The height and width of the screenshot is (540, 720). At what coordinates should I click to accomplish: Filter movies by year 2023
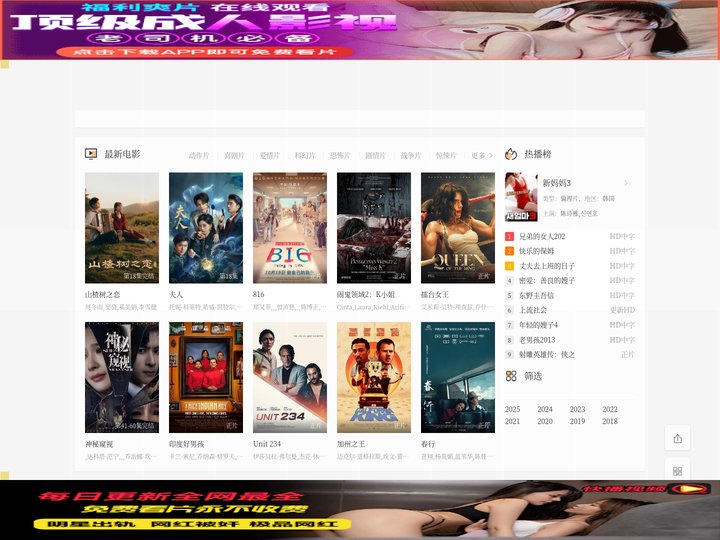coord(577,409)
